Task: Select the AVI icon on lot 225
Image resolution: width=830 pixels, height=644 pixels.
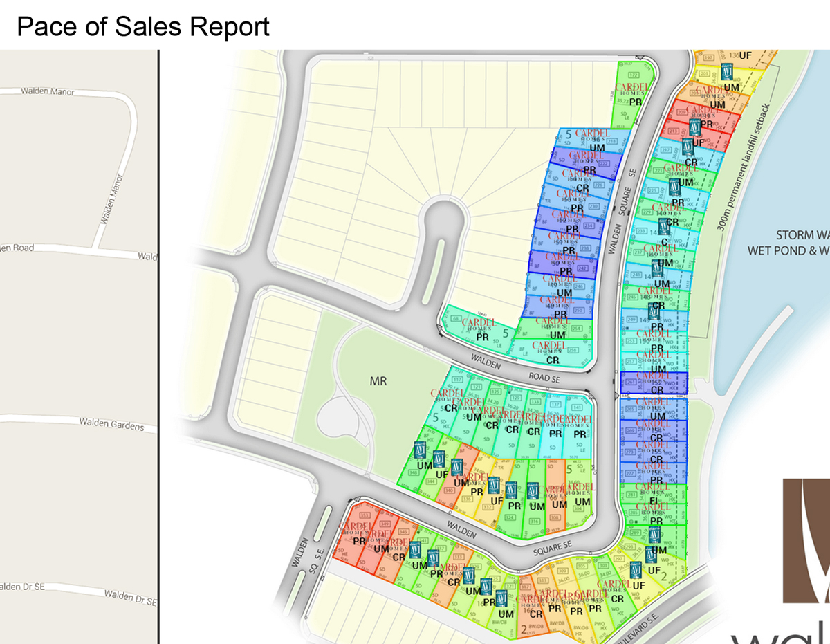Action: [674, 187]
